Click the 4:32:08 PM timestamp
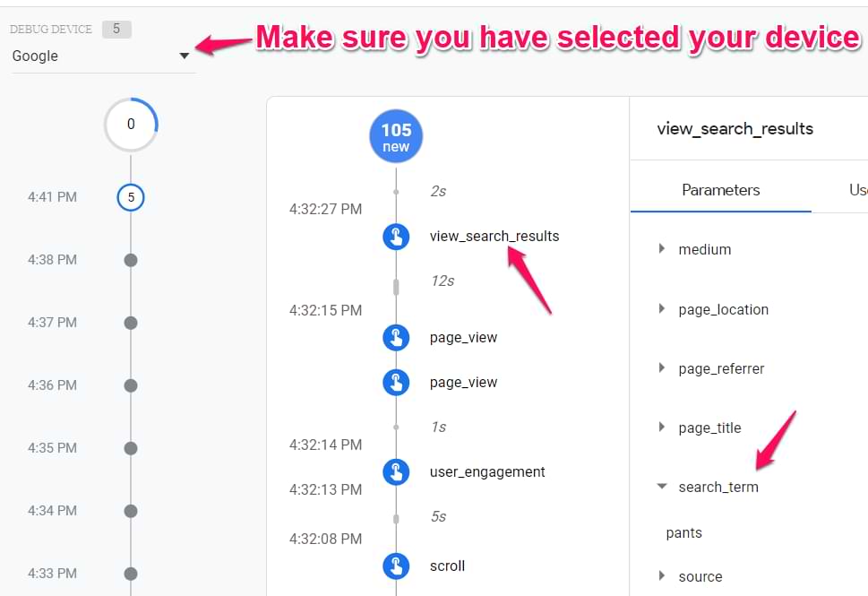 (325, 539)
